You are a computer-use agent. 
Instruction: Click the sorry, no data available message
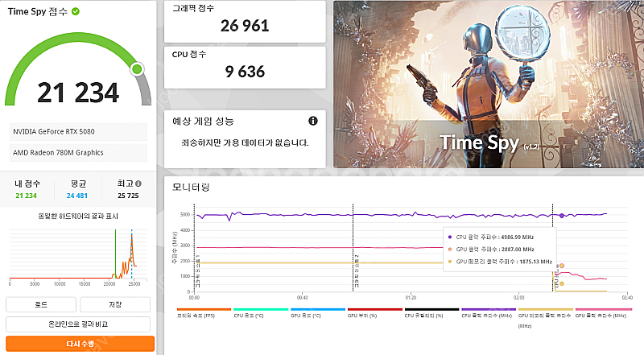coord(245,143)
